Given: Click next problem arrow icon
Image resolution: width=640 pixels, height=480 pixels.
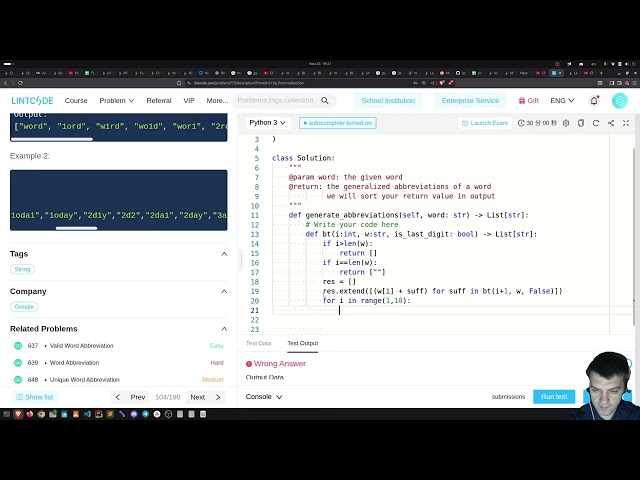Looking at the screenshot, I should pos(218,397).
